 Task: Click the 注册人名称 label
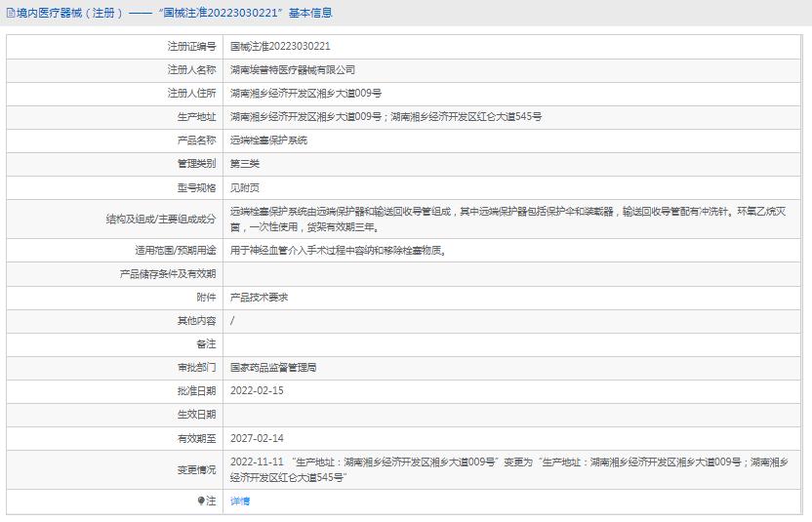coord(191,70)
